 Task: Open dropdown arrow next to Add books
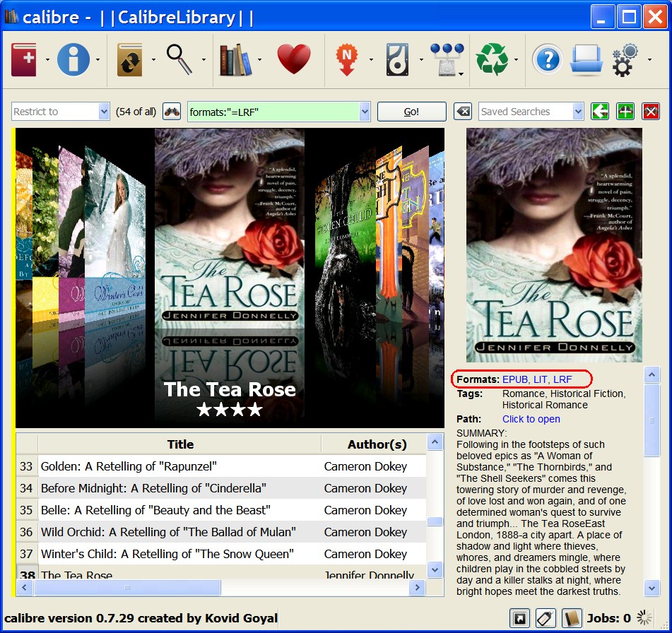click(x=47, y=59)
